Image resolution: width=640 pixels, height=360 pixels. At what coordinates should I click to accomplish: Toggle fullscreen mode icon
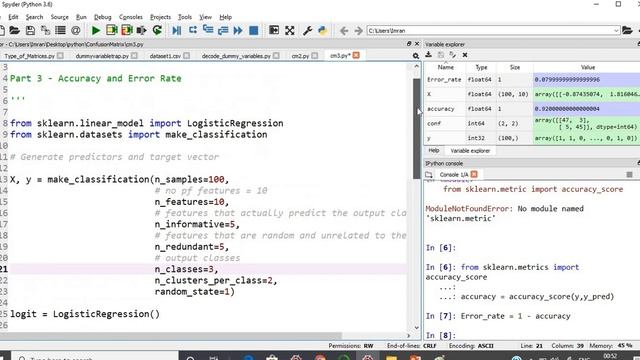click(x=290, y=30)
